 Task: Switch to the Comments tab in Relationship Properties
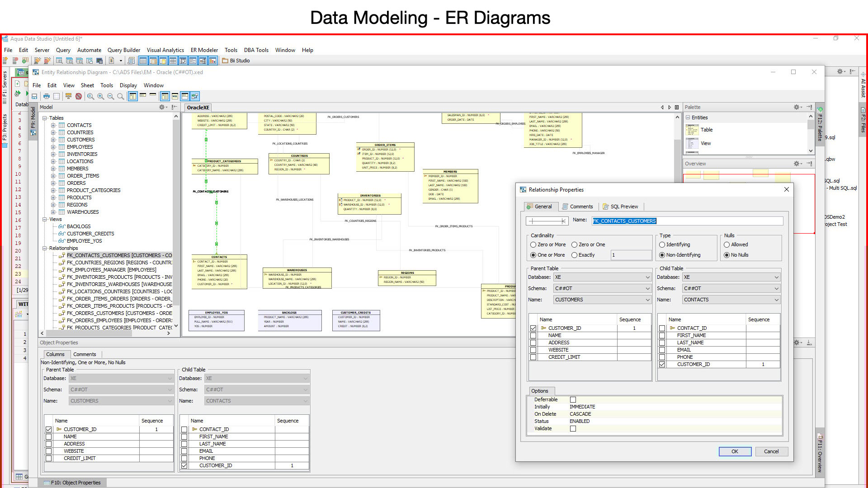577,206
